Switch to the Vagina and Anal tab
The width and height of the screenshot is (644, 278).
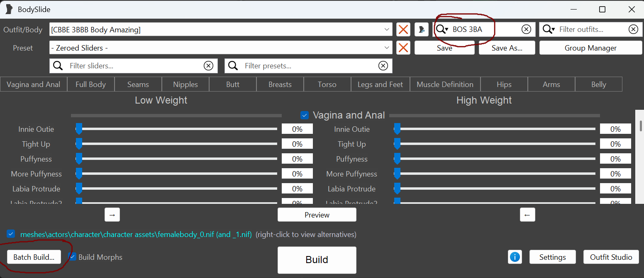pos(34,84)
